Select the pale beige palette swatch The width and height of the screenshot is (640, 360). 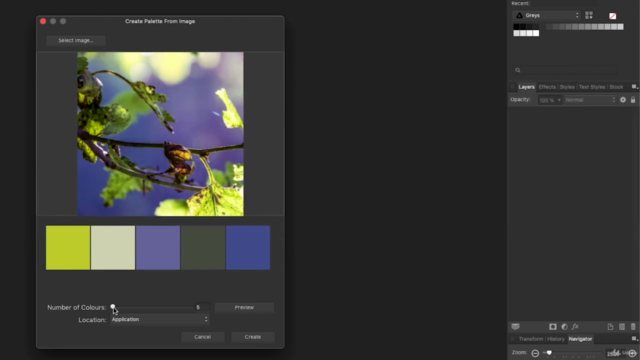pos(113,248)
